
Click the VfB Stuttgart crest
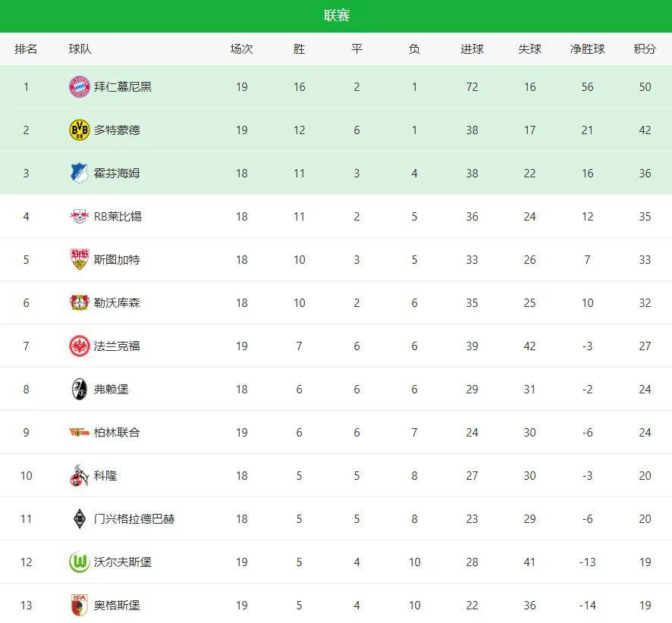tap(80, 259)
